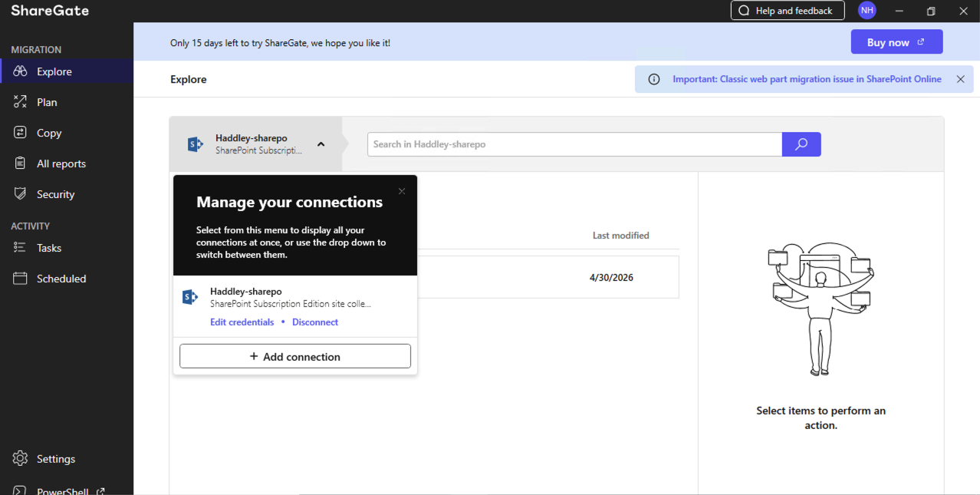
Task: Launch PowerShell from the sidebar
Action: coord(67,490)
